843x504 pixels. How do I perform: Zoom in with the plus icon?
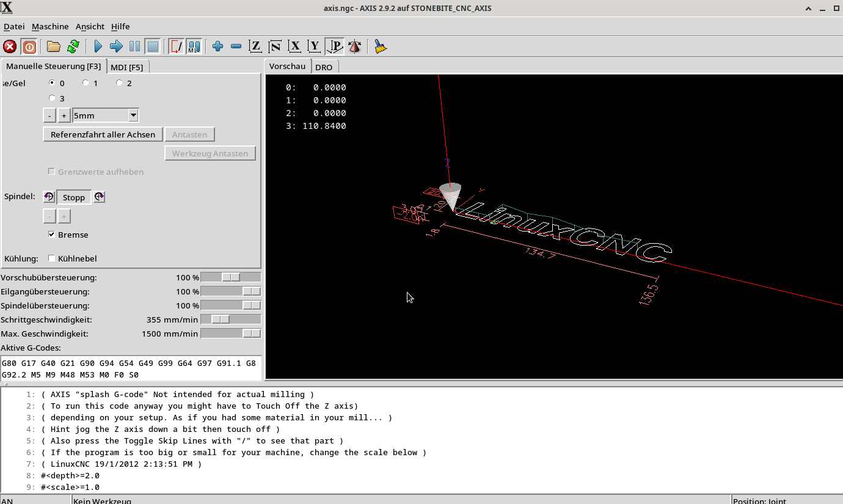coord(218,46)
